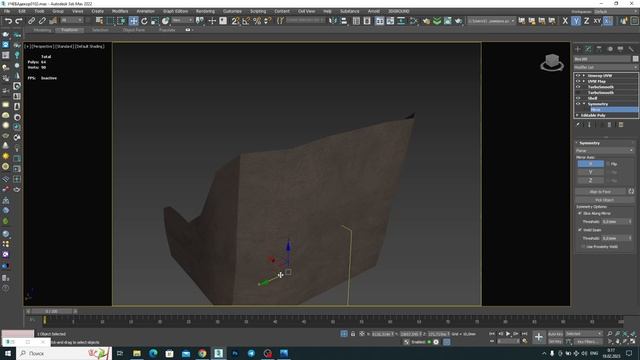640x360 pixels.
Task: Toggle Slice Along Mirror checkbox
Action: point(580,213)
